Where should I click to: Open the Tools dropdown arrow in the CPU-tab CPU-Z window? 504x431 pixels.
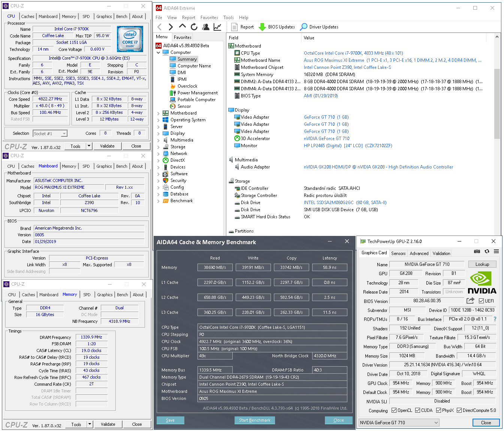pyautogui.click(x=89, y=146)
